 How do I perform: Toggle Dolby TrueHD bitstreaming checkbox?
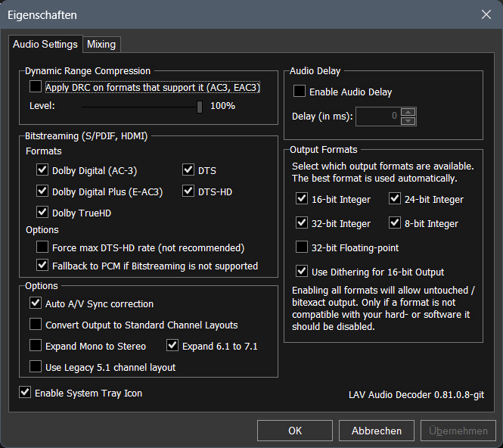[42, 212]
